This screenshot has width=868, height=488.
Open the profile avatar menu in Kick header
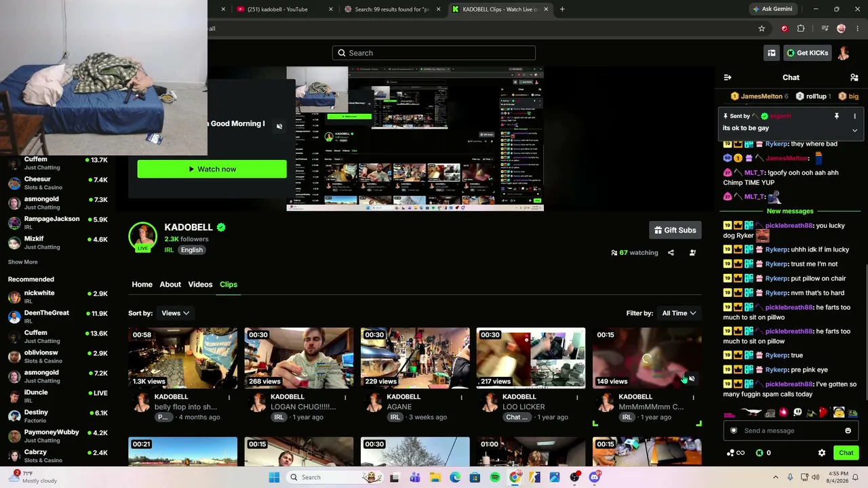[844, 53]
